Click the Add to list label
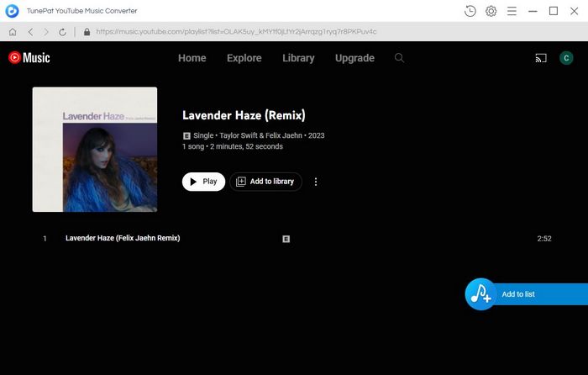The height and width of the screenshot is (375, 588). click(x=518, y=294)
